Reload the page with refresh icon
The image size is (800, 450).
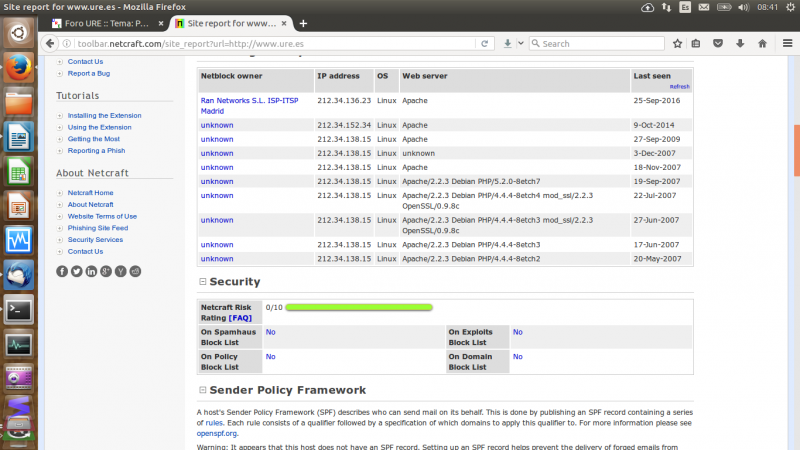[x=484, y=43]
